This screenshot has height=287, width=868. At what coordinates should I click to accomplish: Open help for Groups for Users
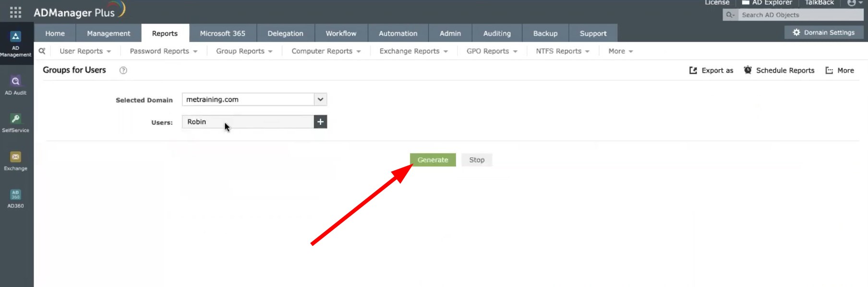pyautogui.click(x=123, y=70)
